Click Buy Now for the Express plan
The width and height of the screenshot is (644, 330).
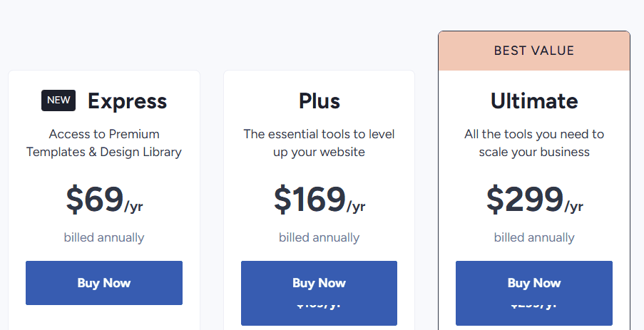pyautogui.click(x=104, y=283)
